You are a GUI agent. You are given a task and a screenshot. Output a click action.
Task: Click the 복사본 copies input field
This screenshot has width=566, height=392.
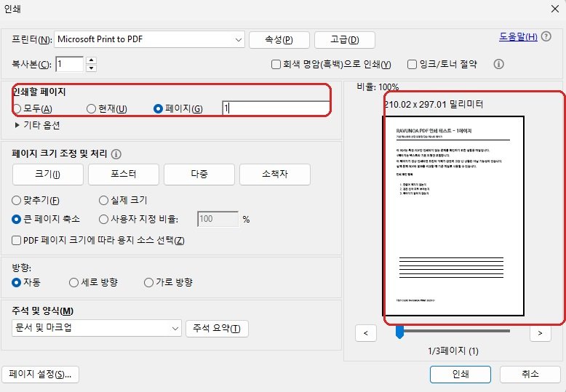click(x=70, y=64)
